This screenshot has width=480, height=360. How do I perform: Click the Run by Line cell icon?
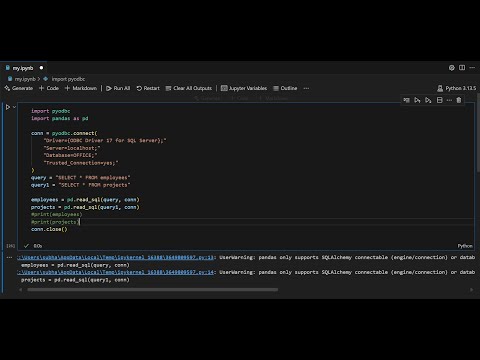406,100
